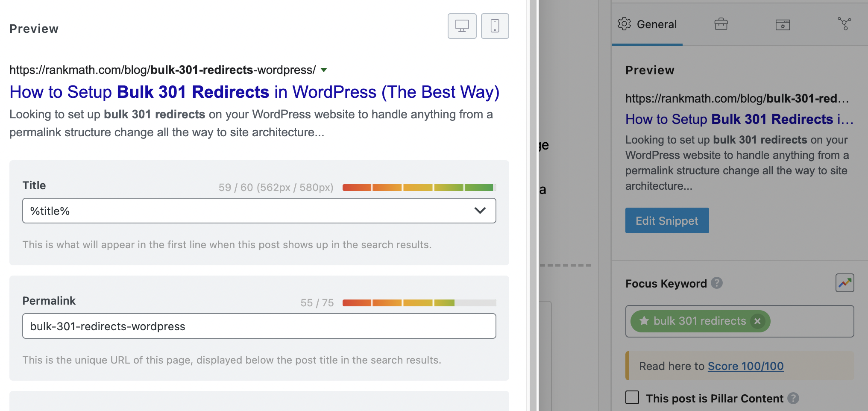Show help for Pillar Content
The image size is (868, 411).
point(793,398)
